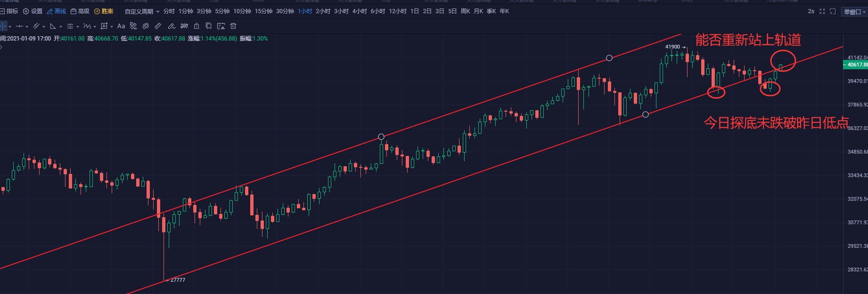Open the 设置 settings button
Viewport: 868px width, 294px height.
[33, 11]
